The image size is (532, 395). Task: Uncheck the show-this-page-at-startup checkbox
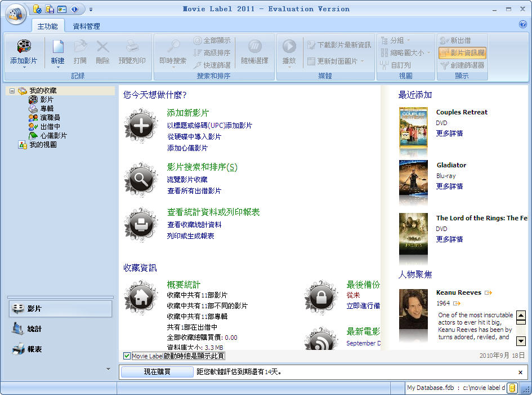[x=127, y=356]
